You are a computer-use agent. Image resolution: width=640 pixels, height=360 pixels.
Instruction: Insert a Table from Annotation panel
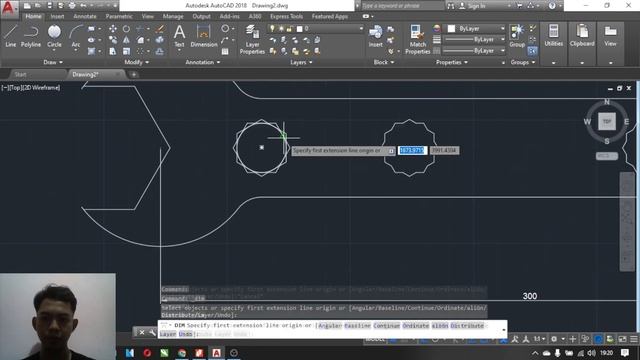[x=225, y=51]
